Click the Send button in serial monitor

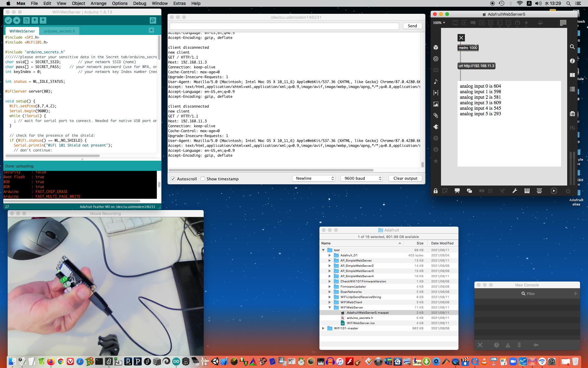pos(412,26)
